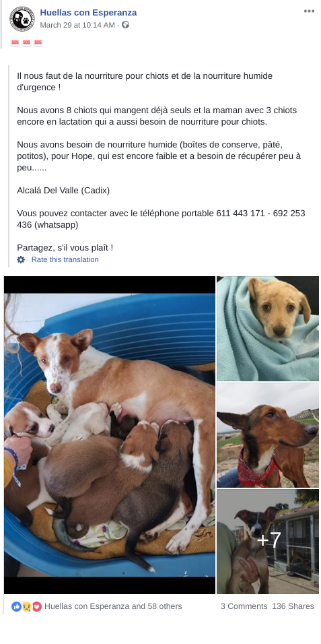321x644 pixels.
Task: Click Rate this translation
Action: click(x=65, y=259)
